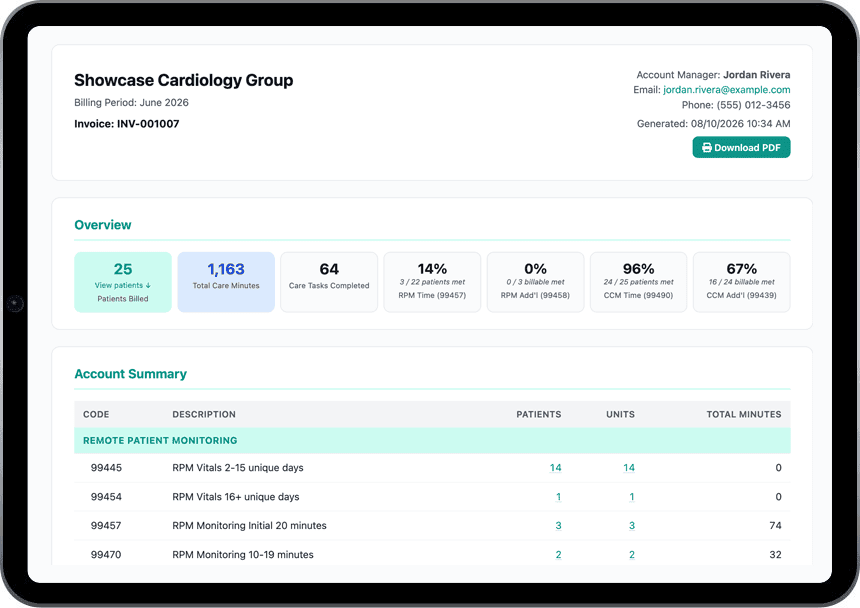Click the REMOTE PATIENT MONITORING section row
Viewport: 860px width, 608px height.
click(x=432, y=441)
